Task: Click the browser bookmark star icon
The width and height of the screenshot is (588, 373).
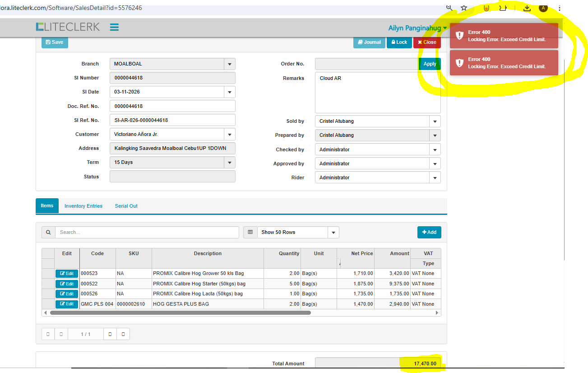Action: (x=464, y=8)
